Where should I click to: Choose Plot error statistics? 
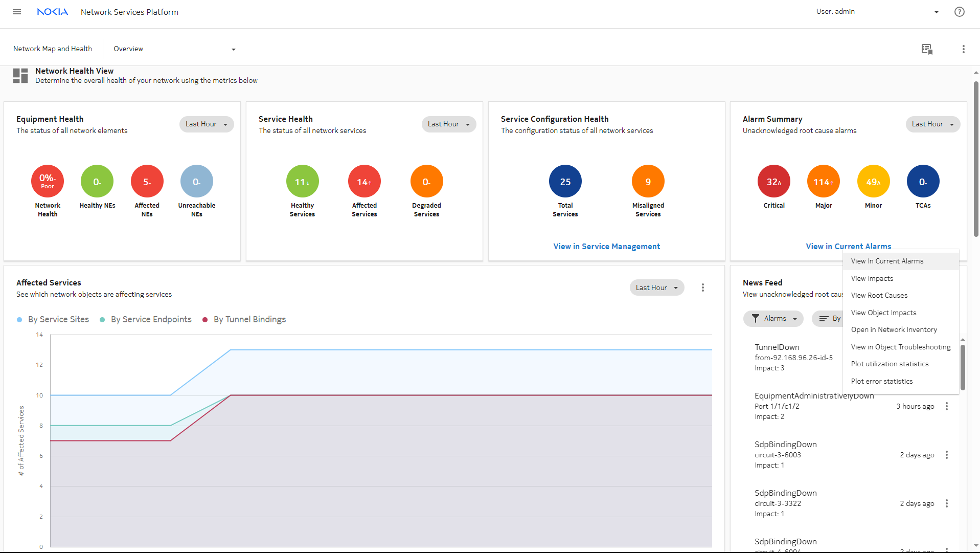pyautogui.click(x=901, y=382)
